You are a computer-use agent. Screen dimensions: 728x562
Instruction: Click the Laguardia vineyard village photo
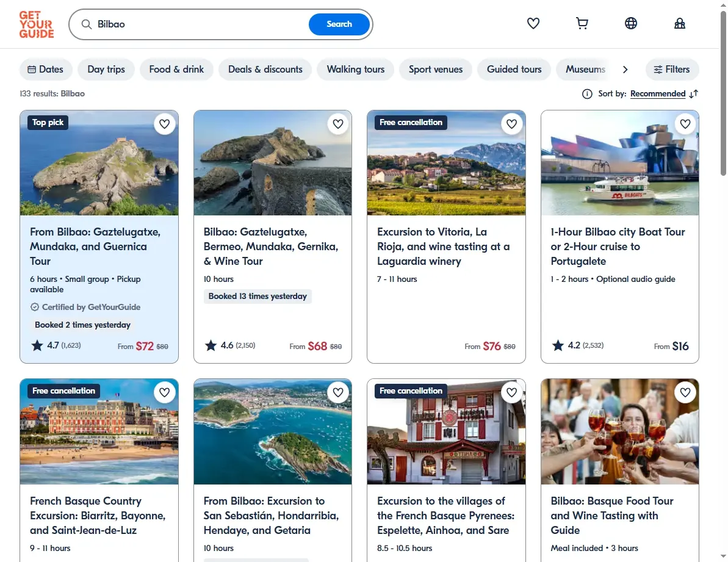tap(446, 163)
